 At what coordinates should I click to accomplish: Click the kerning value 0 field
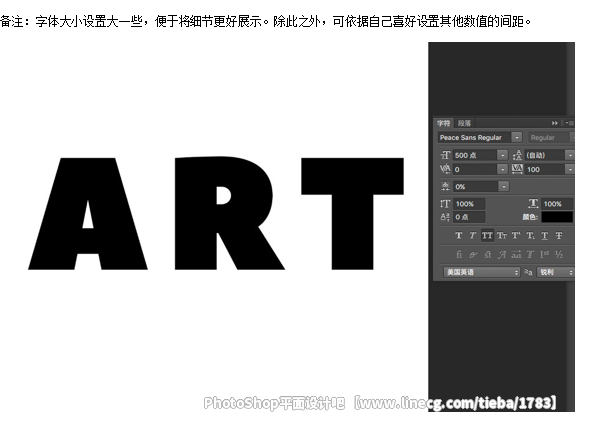click(x=475, y=169)
